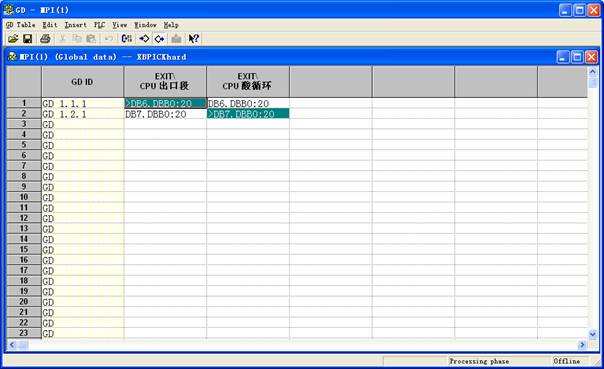604x369 pixels.
Task: Select row header number 5
Action: (24, 145)
